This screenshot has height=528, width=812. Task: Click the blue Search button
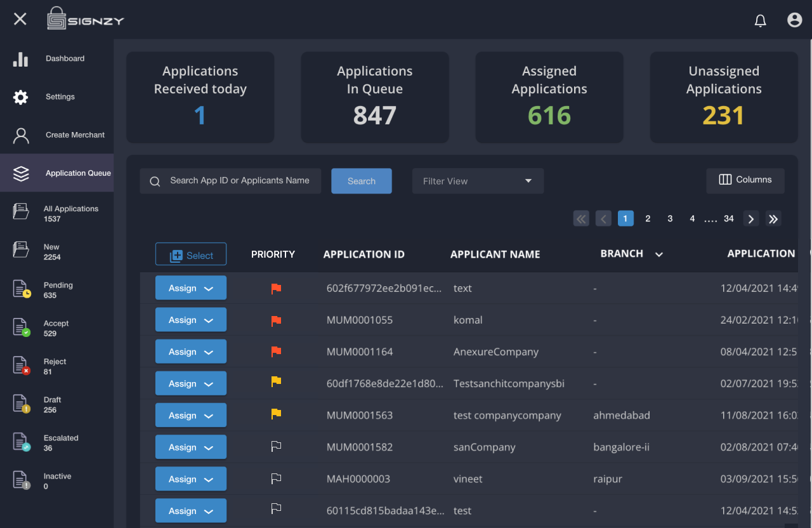pyautogui.click(x=362, y=181)
